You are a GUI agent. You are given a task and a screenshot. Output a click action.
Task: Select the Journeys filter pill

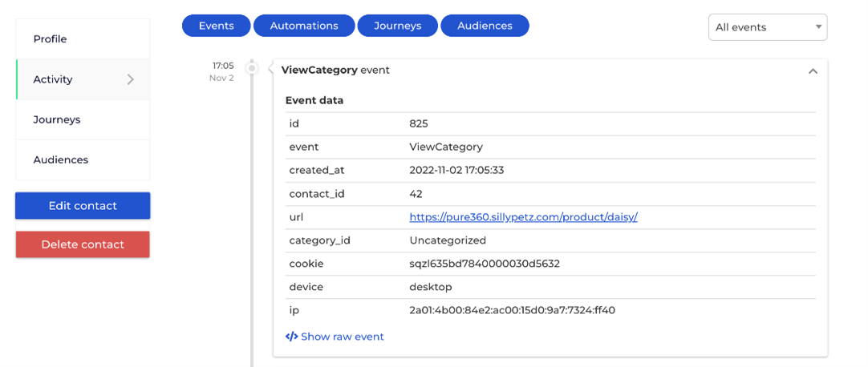(397, 26)
